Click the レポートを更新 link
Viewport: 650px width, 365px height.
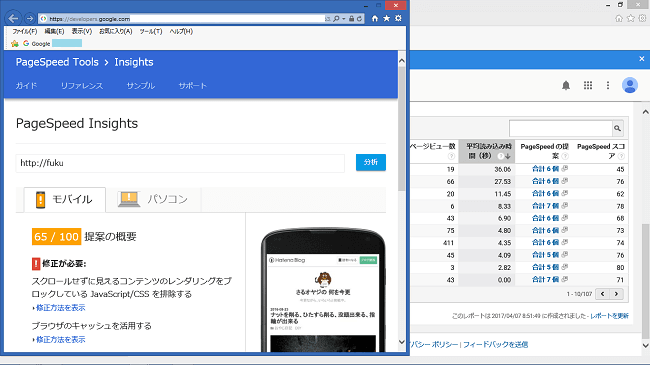[x=609, y=316]
